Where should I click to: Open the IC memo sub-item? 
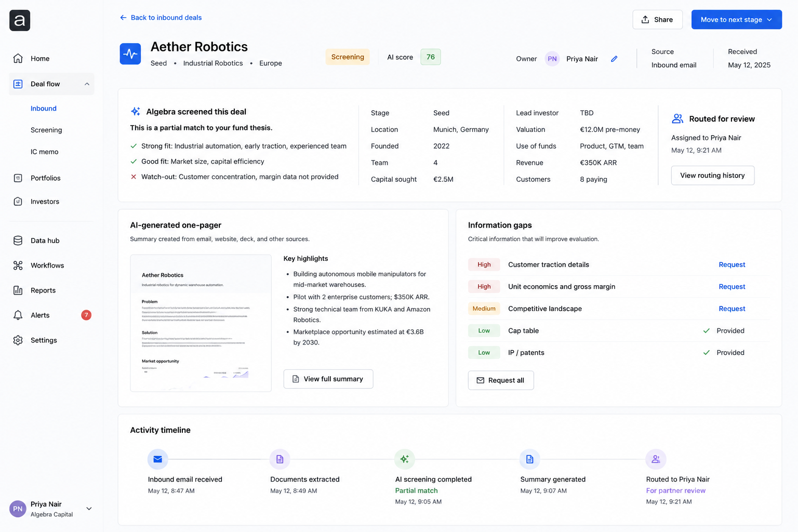[x=45, y=152]
